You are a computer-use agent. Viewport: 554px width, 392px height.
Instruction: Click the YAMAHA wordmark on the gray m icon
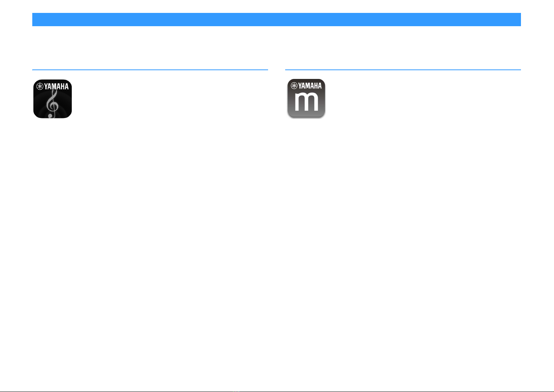(x=310, y=86)
